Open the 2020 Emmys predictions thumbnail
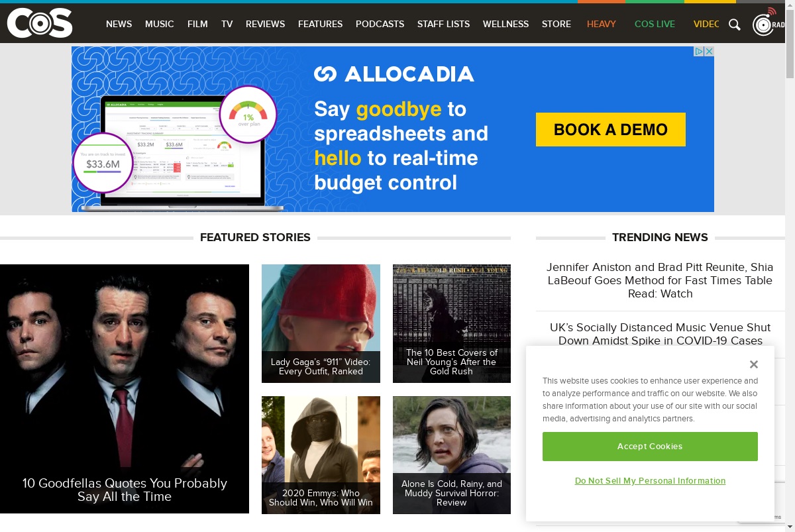Viewport: 795px width, 532px height. [321, 455]
